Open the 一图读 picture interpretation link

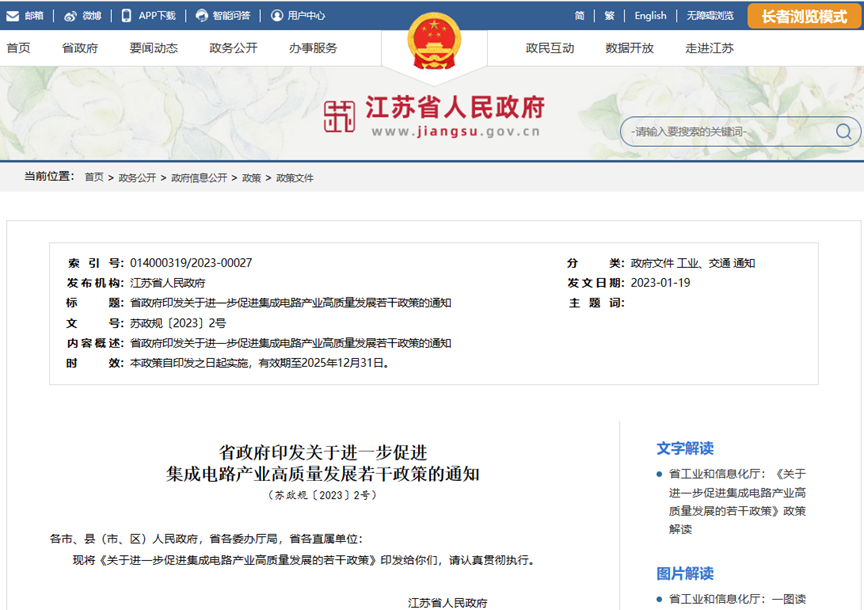click(737, 599)
